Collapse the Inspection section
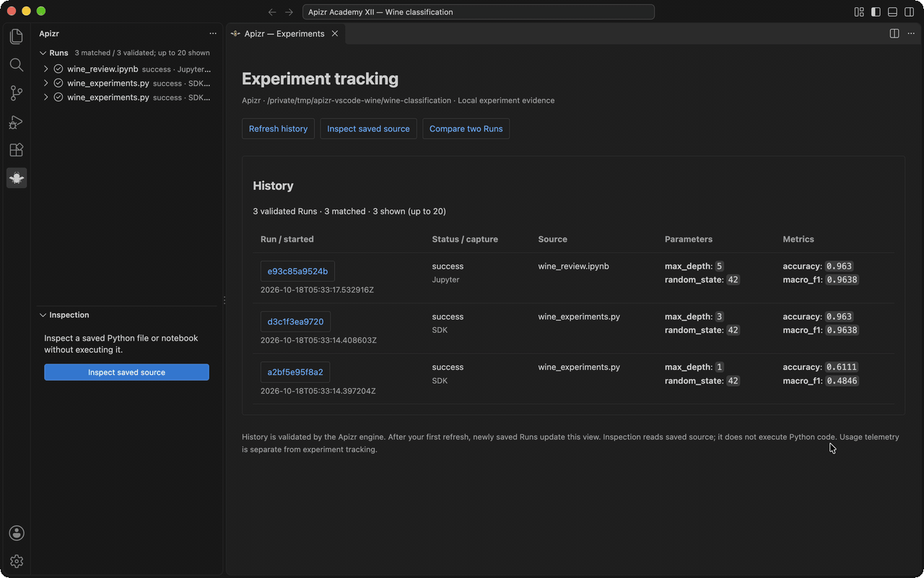Image resolution: width=924 pixels, height=578 pixels. [x=43, y=315]
